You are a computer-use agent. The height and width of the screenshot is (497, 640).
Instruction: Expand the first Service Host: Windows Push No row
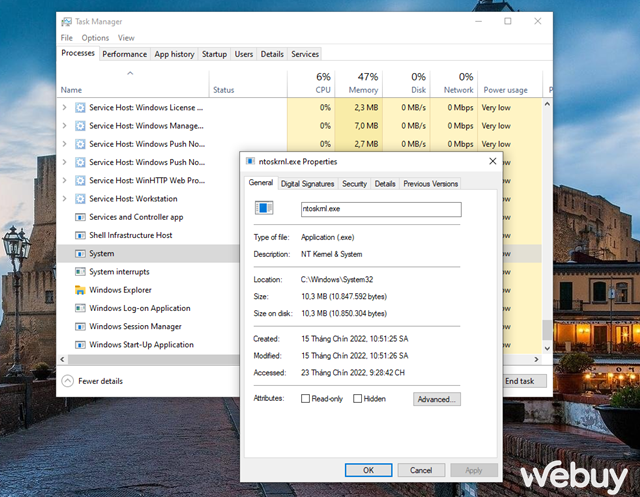pos(64,144)
